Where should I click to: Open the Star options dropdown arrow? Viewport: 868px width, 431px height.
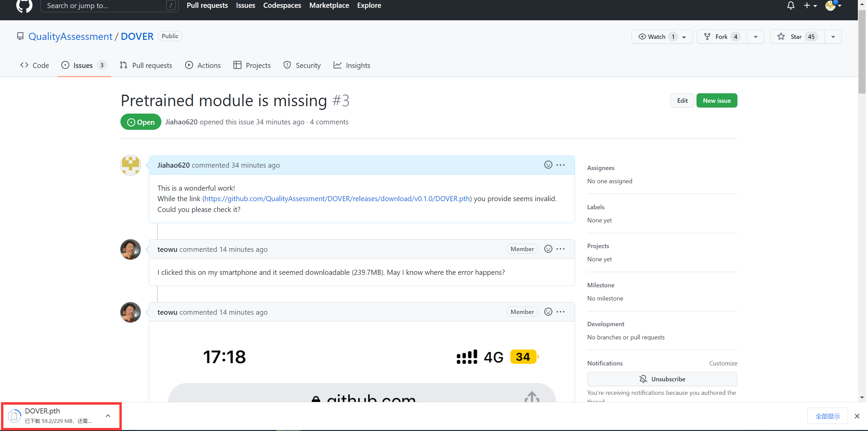(833, 36)
